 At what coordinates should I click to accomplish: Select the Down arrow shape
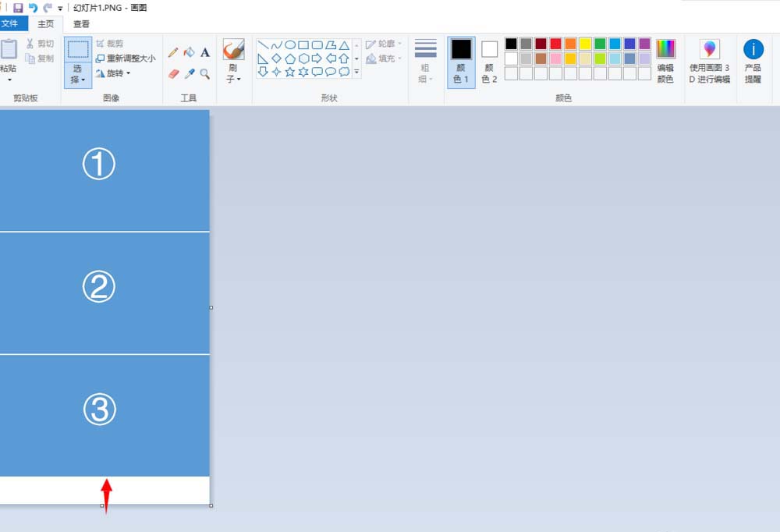click(263, 73)
